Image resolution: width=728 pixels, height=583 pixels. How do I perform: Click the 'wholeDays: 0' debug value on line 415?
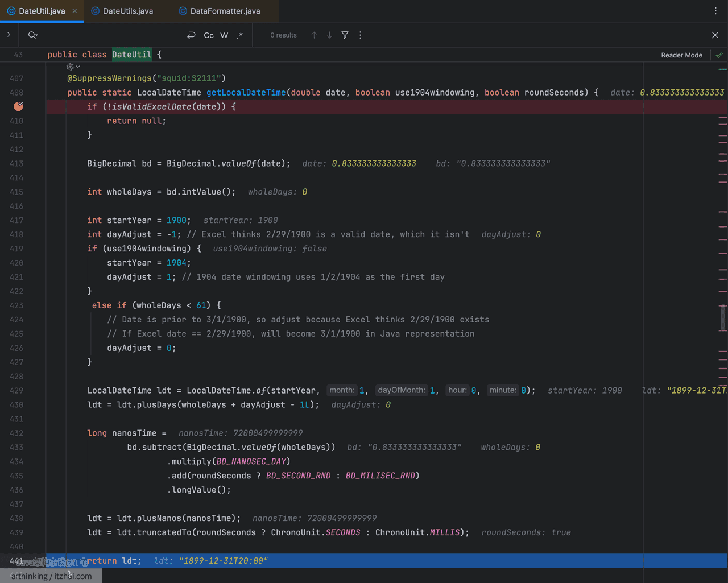[x=278, y=192]
